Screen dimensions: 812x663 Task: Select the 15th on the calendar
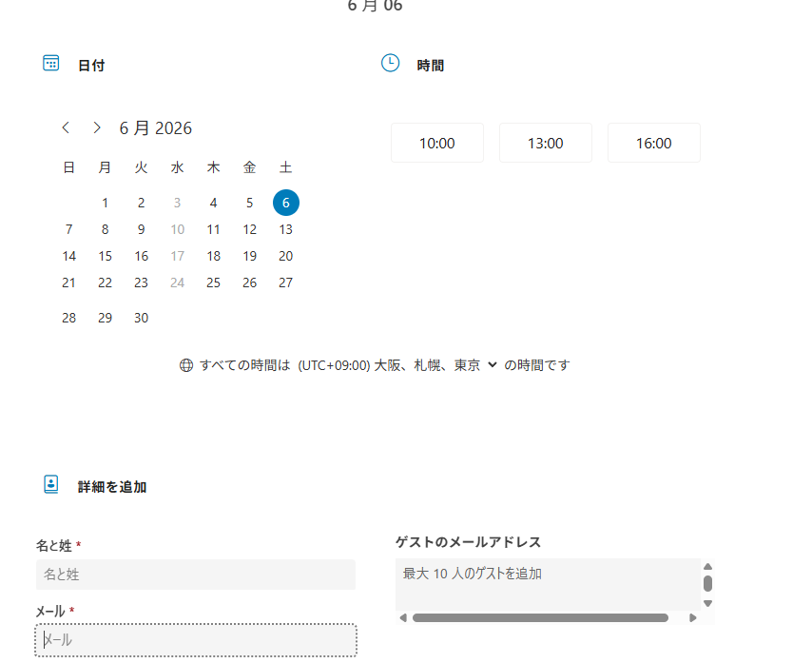click(x=106, y=256)
